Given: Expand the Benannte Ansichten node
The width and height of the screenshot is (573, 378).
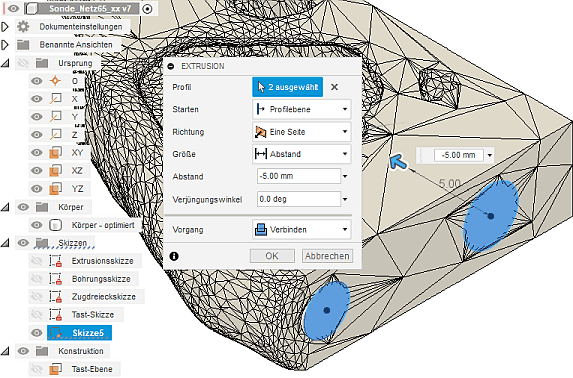Looking at the screenshot, I should click(5, 45).
